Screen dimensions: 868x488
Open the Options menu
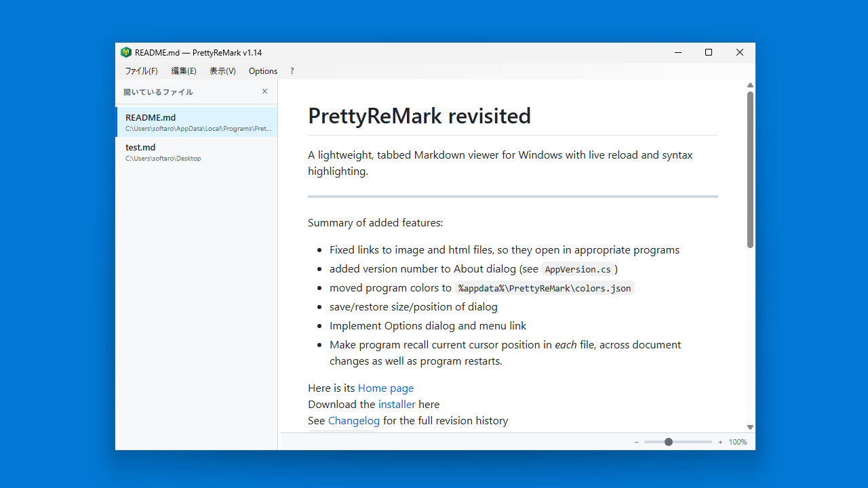coord(263,70)
